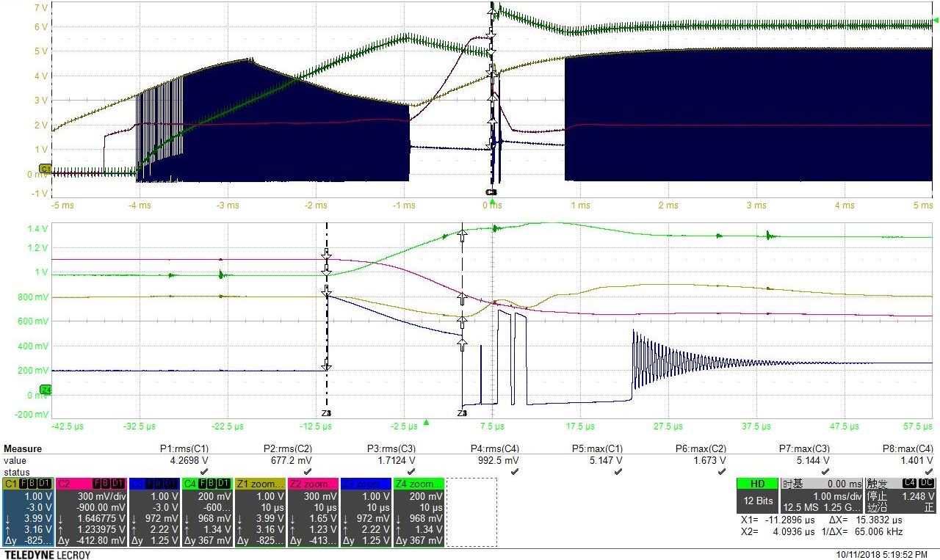The image size is (940, 560).
Task: Click the X2= 4.0936 µs cursor readout
Action: click(778, 531)
